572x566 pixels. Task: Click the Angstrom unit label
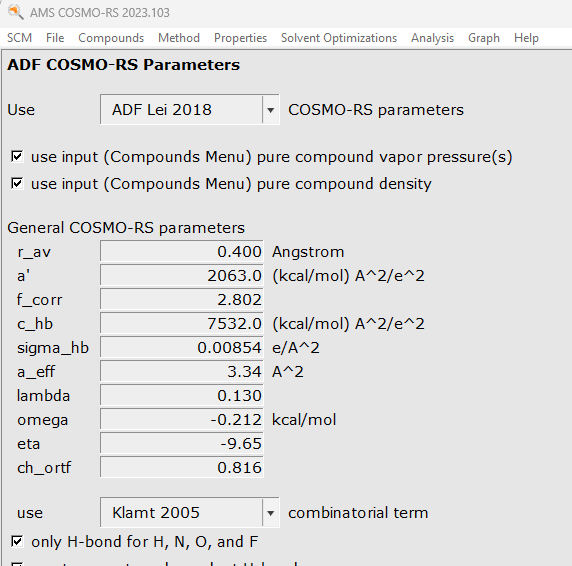point(308,252)
